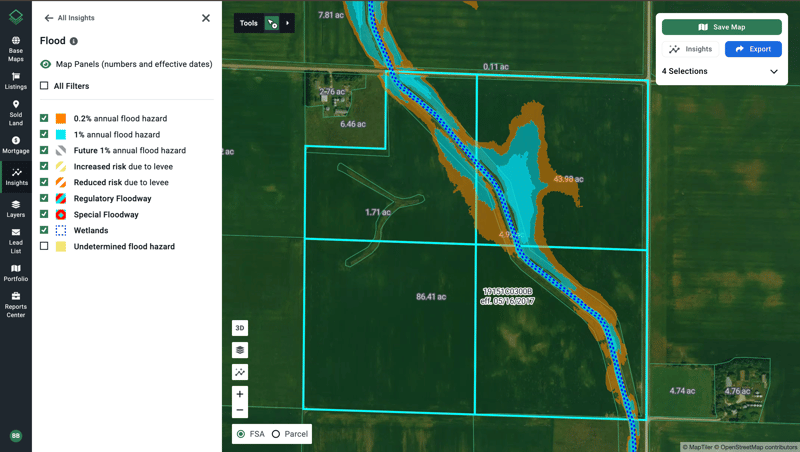Viewport: 800px width, 452px height.
Task: Go back to All Insights
Action: click(x=69, y=18)
